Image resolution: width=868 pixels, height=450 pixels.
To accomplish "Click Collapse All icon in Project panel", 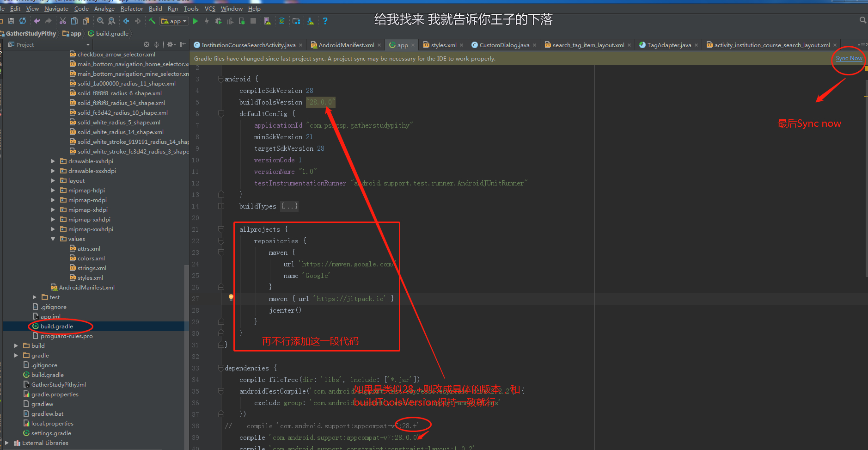I will coord(156,44).
